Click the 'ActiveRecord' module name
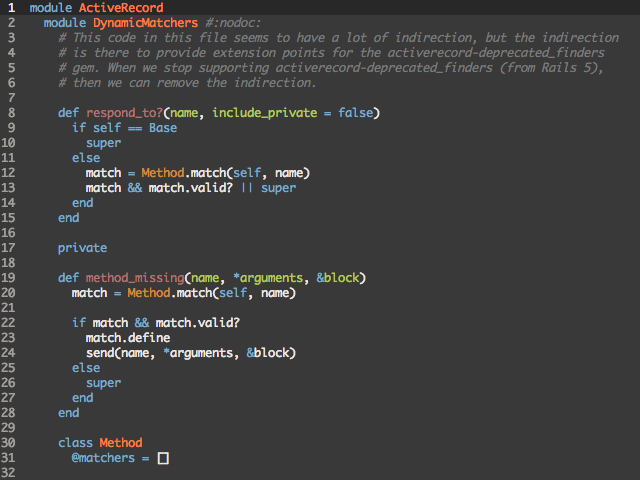This screenshot has height=480, width=640. [121, 8]
